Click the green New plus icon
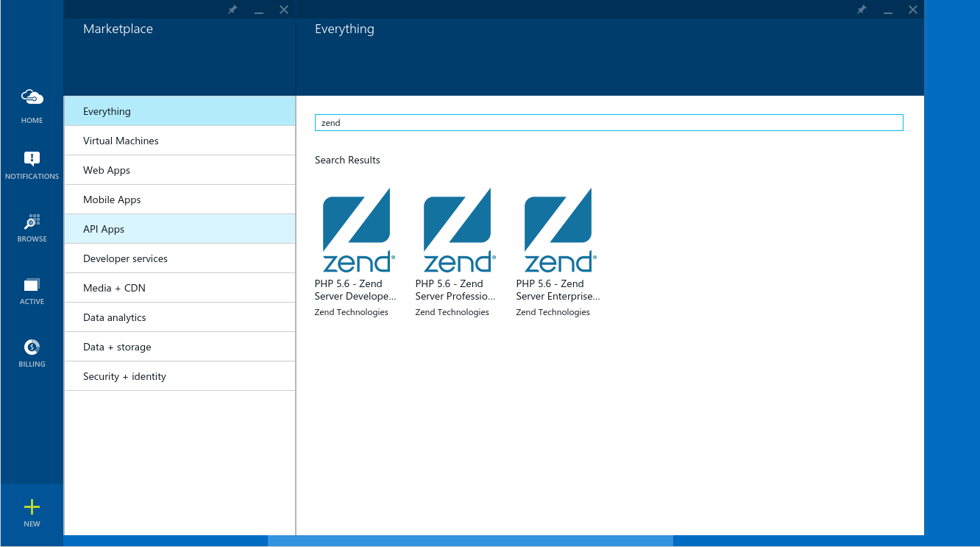980x547 pixels. (32, 507)
